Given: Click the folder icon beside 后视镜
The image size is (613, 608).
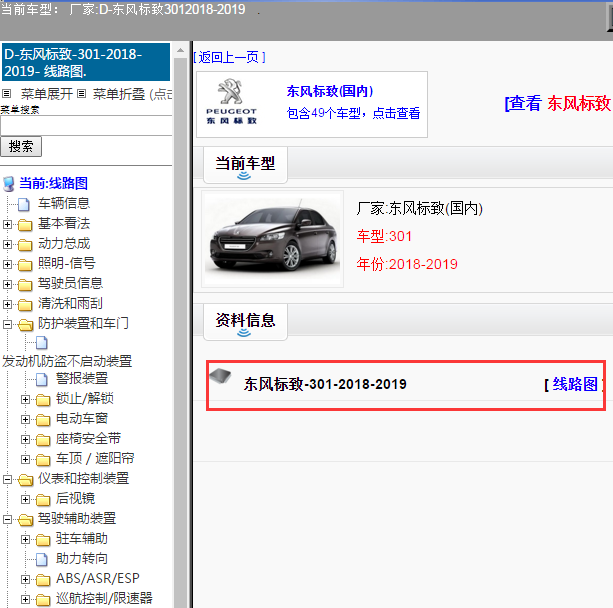Looking at the screenshot, I should (x=43, y=500).
